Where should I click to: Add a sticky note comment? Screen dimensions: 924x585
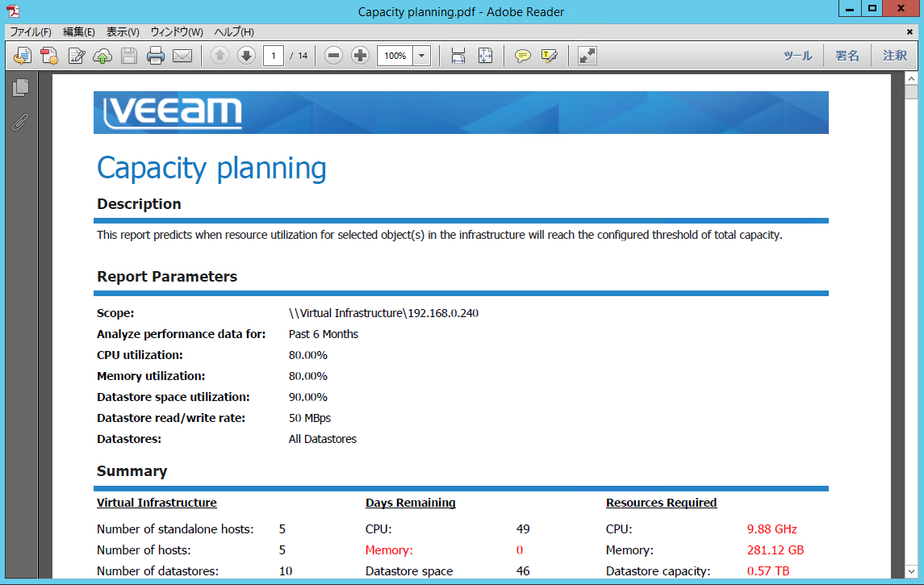point(522,56)
